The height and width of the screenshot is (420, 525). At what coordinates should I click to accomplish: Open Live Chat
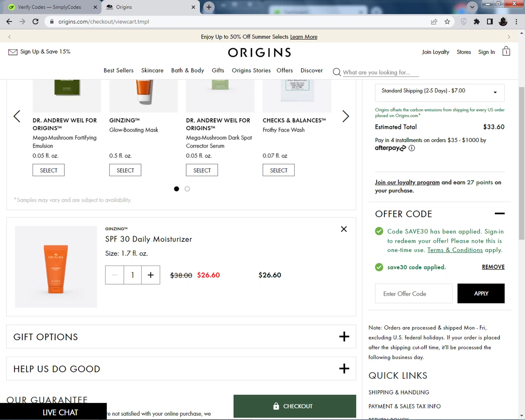[x=53, y=412]
